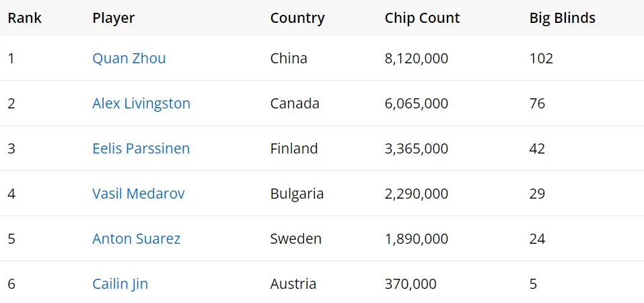Click the Big Blinds column header
The height and width of the screenshot is (303, 644).
(x=562, y=18)
